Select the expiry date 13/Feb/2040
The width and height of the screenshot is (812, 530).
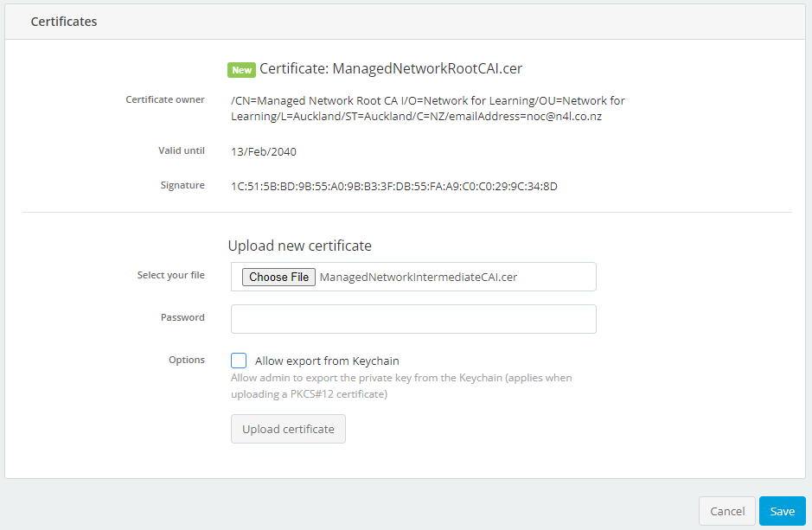click(261, 150)
